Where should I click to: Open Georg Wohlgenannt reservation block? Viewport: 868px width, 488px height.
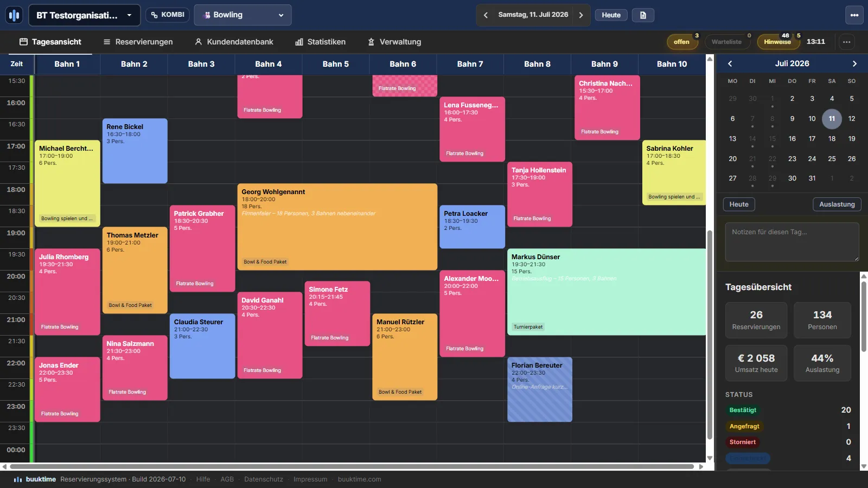[337, 227]
